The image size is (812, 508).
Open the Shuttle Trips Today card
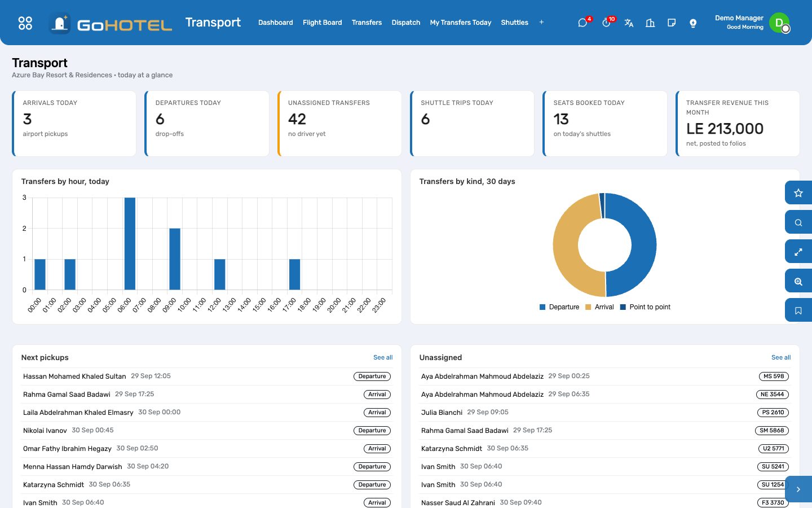tap(472, 124)
